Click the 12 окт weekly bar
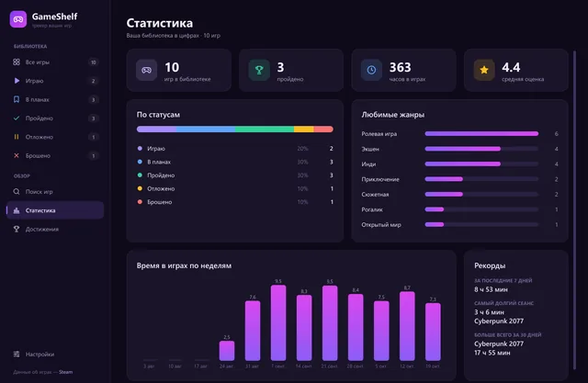 (x=407, y=326)
